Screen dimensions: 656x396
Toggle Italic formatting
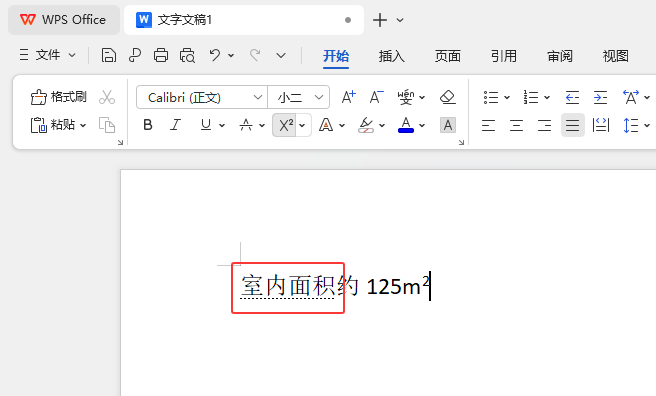point(176,125)
